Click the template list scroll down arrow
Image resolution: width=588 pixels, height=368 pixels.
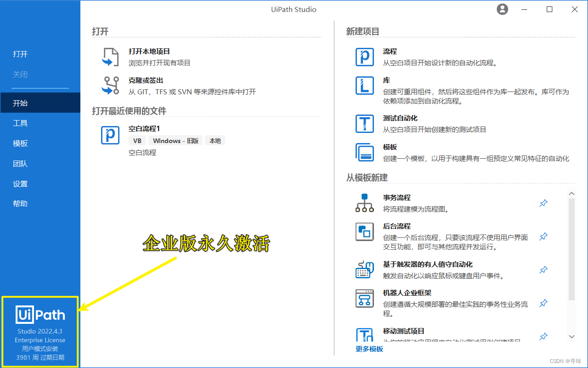coord(571,337)
